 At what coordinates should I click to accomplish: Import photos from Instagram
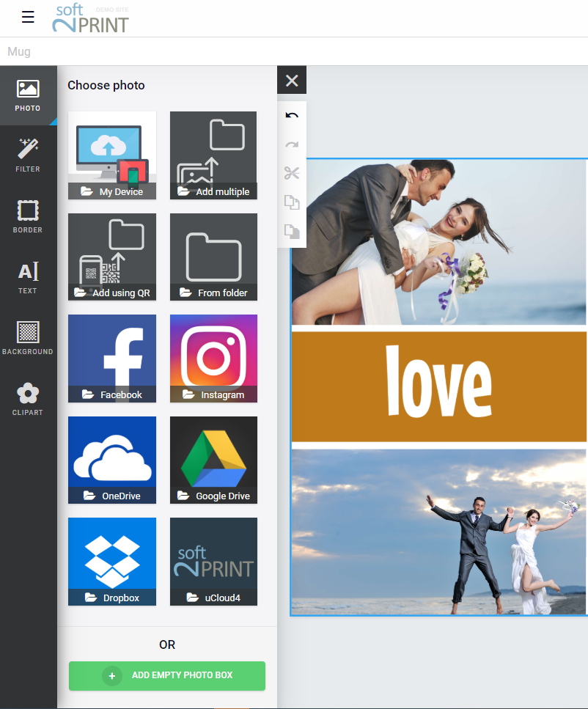click(x=213, y=359)
